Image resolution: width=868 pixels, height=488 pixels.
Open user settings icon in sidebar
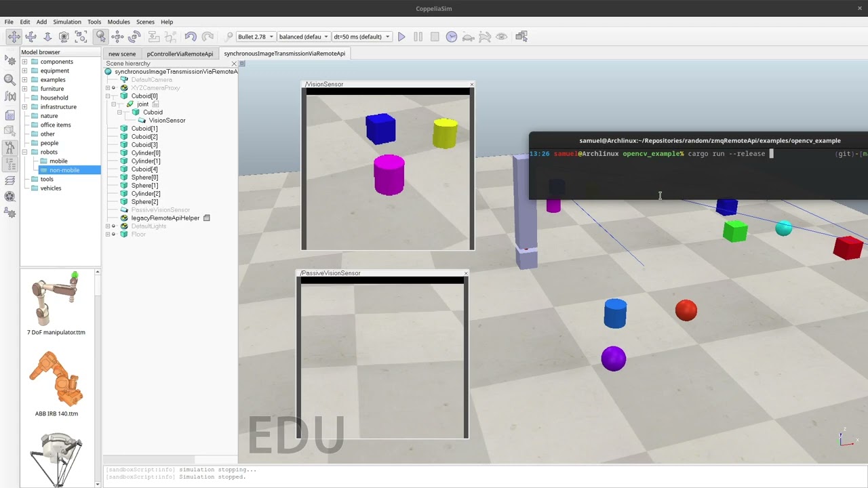pyautogui.click(x=10, y=213)
